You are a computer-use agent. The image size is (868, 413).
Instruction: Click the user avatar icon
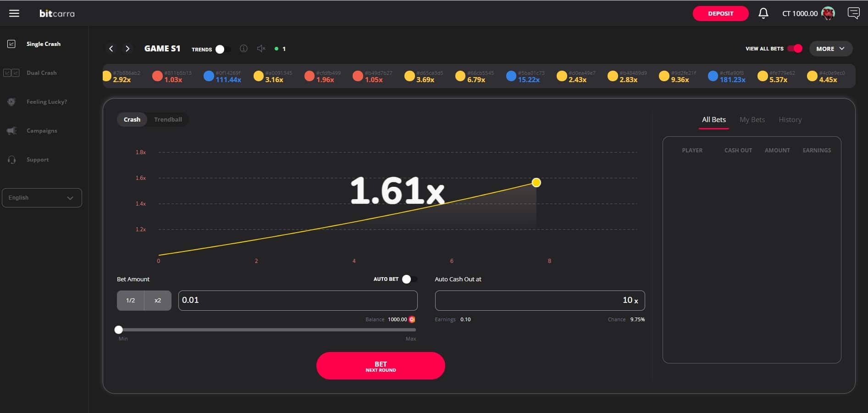tap(828, 13)
